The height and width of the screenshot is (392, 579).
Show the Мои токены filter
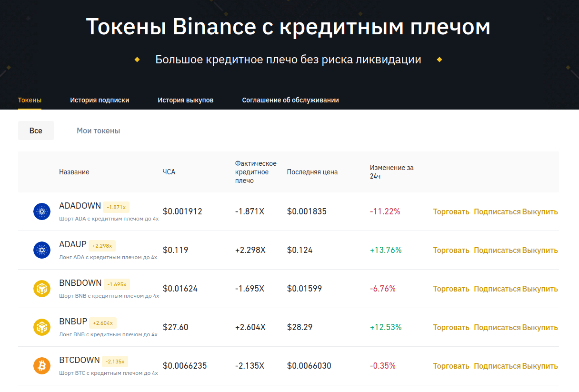(98, 131)
